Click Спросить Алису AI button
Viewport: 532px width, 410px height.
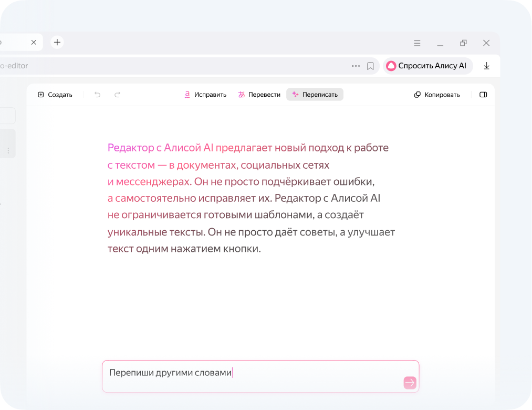pos(427,66)
